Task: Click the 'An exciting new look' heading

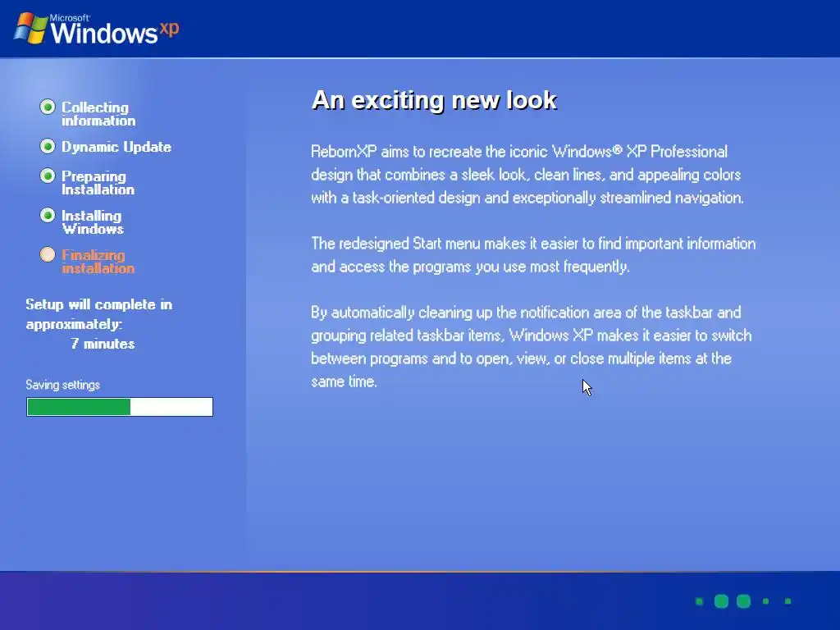Action: 434,100
